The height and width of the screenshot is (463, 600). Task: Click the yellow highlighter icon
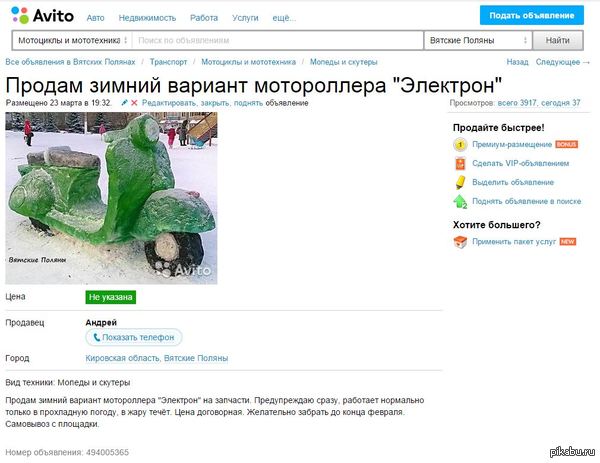click(460, 182)
